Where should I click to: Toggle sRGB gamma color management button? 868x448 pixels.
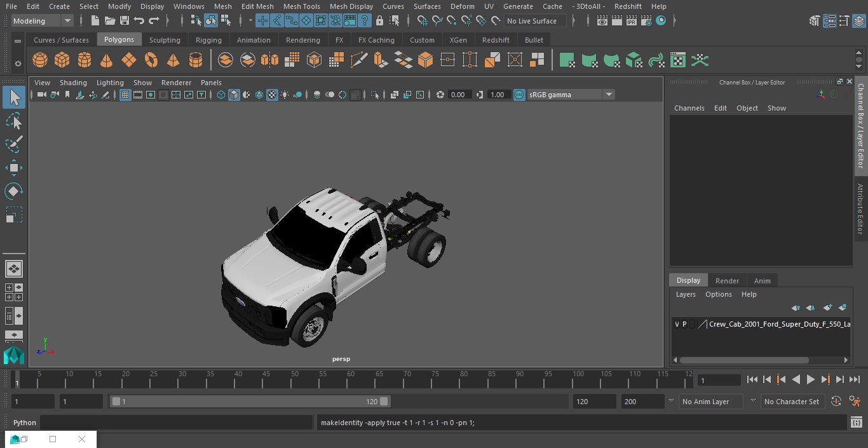(519, 95)
